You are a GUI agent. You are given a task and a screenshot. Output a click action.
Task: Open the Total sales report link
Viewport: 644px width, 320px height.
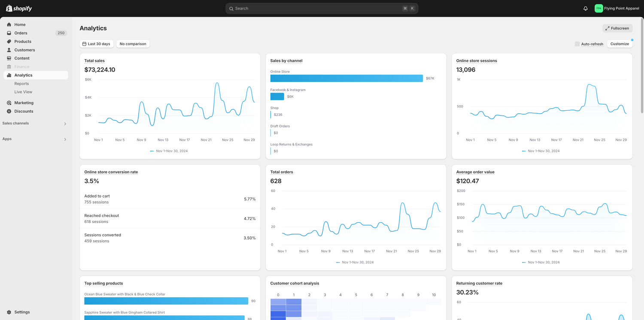coord(94,61)
